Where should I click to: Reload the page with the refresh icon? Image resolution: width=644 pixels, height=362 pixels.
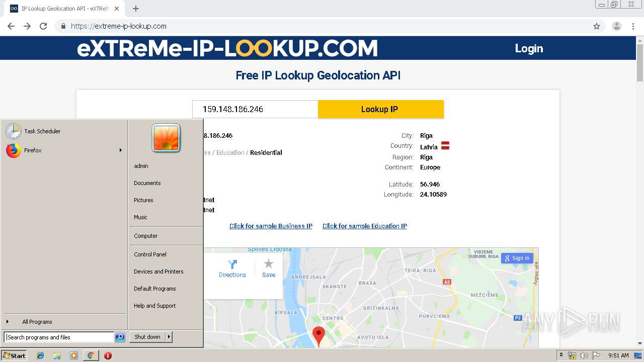pos(43,26)
